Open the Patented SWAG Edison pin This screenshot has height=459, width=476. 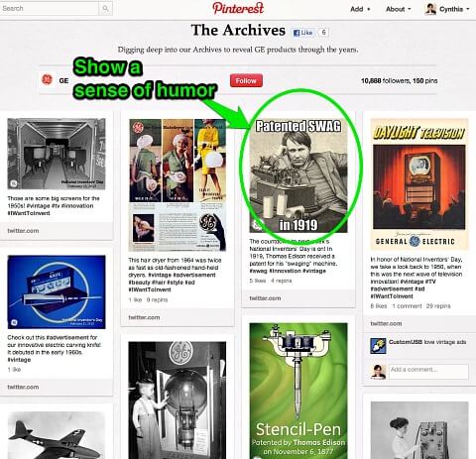[298, 175]
